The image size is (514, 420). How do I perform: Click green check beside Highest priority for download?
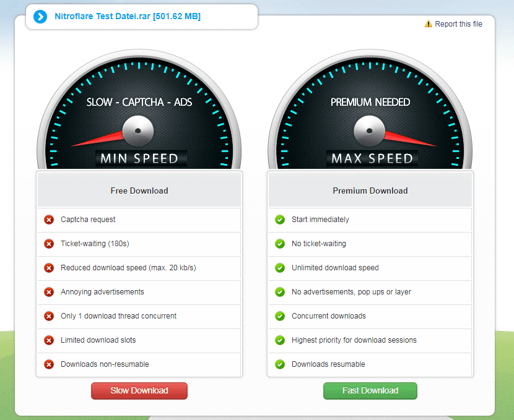(280, 340)
